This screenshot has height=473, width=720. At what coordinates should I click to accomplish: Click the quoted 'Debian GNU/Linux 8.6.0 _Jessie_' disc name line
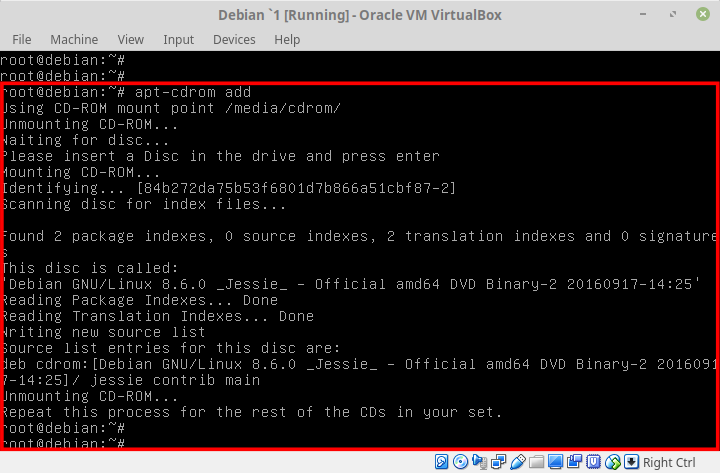tap(351, 284)
